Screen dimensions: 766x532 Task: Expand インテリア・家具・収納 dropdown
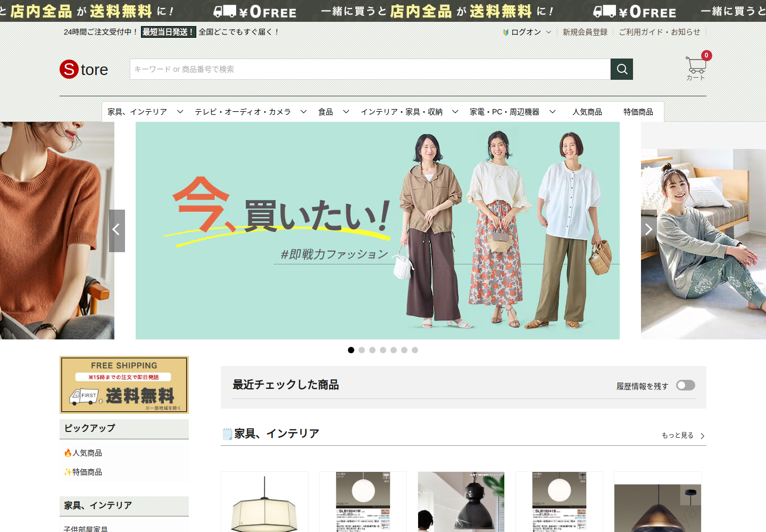pyautogui.click(x=455, y=112)
